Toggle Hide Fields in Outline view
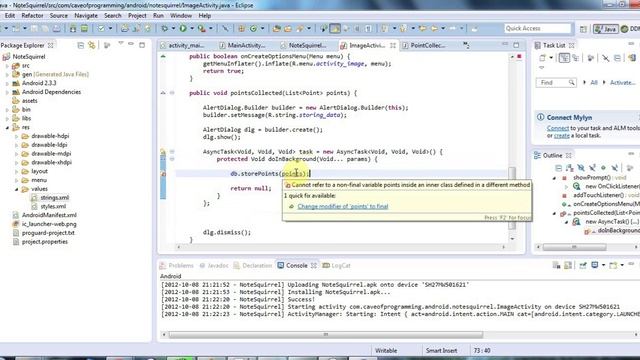640x360 pixels. click(581, 167)
